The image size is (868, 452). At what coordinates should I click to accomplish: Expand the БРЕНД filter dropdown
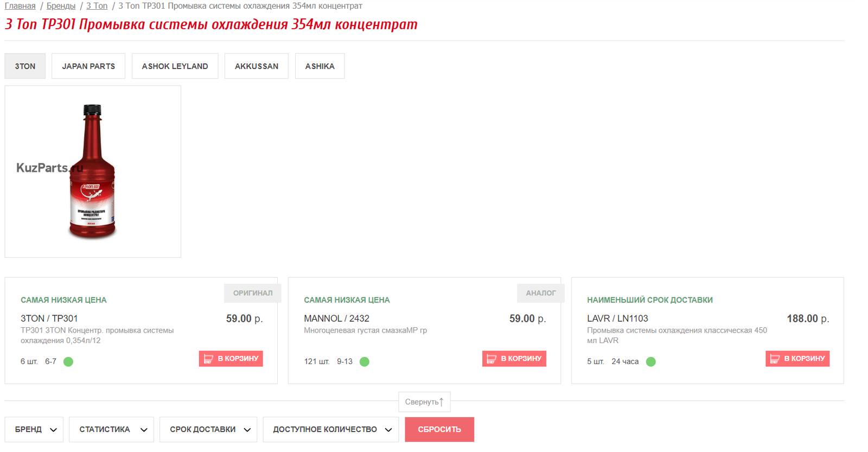tap(34, 430)
